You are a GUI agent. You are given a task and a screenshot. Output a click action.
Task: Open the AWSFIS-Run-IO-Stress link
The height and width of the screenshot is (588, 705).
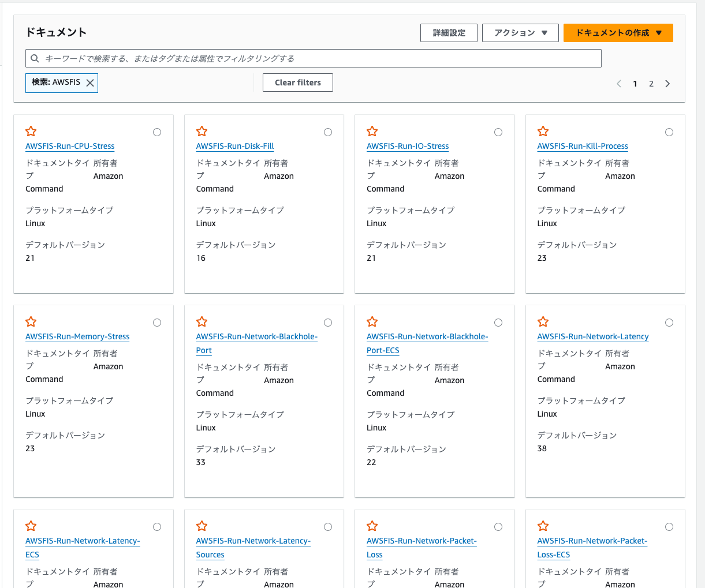click(408, 146)
